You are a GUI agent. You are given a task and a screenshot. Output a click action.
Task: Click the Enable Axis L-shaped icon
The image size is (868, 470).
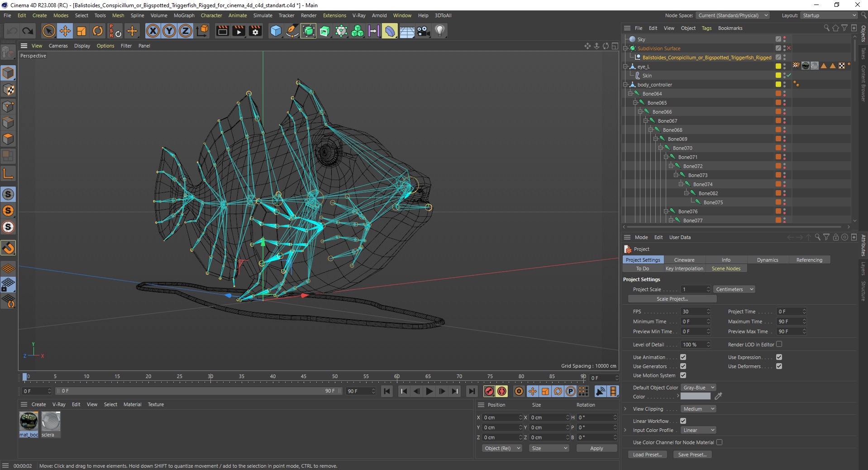[x=8, y=173]
